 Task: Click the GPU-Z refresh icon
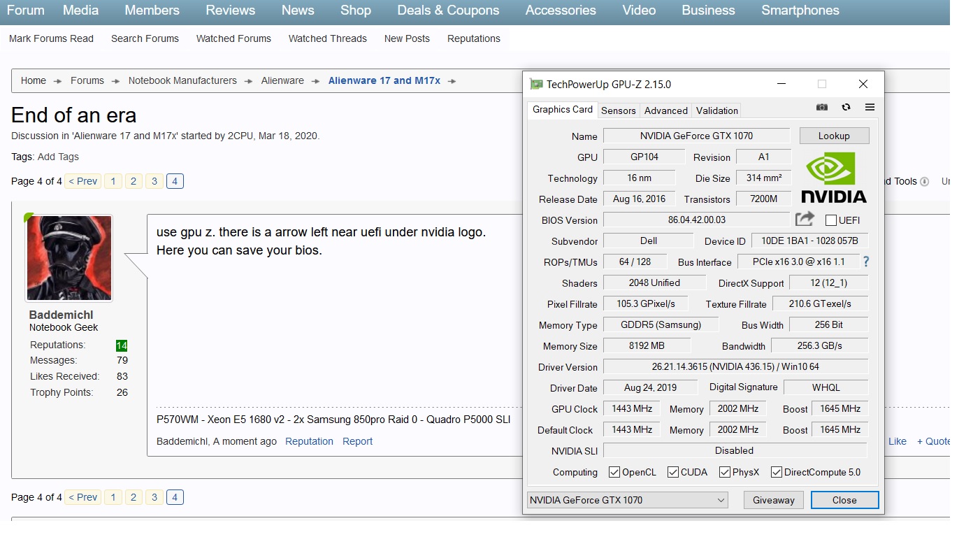(x=846, y=107)
